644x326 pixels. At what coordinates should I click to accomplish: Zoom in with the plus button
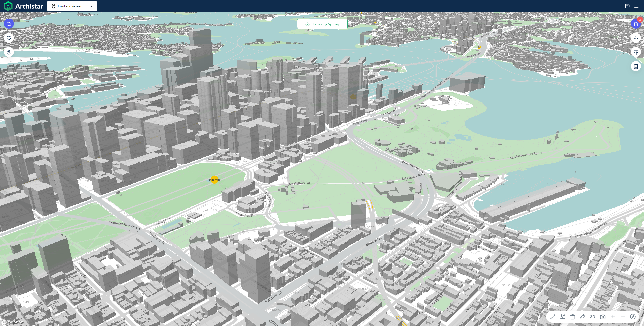(613, 317)
